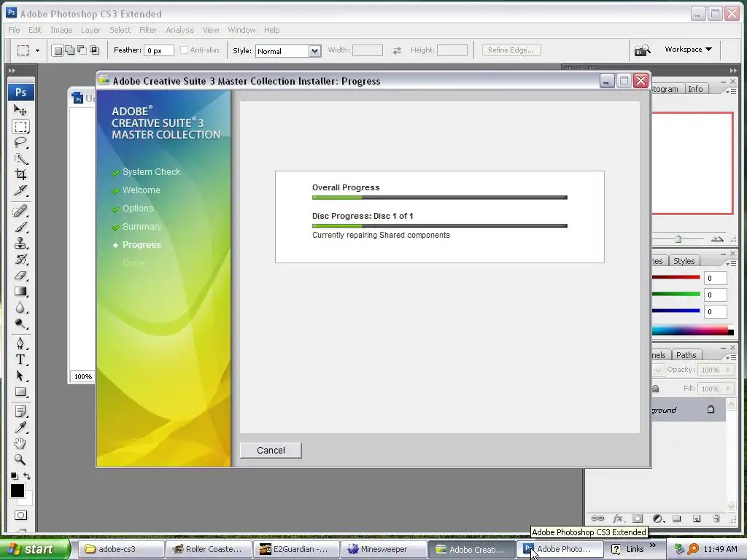Select the Horizontal Type tool

point(20,359)
